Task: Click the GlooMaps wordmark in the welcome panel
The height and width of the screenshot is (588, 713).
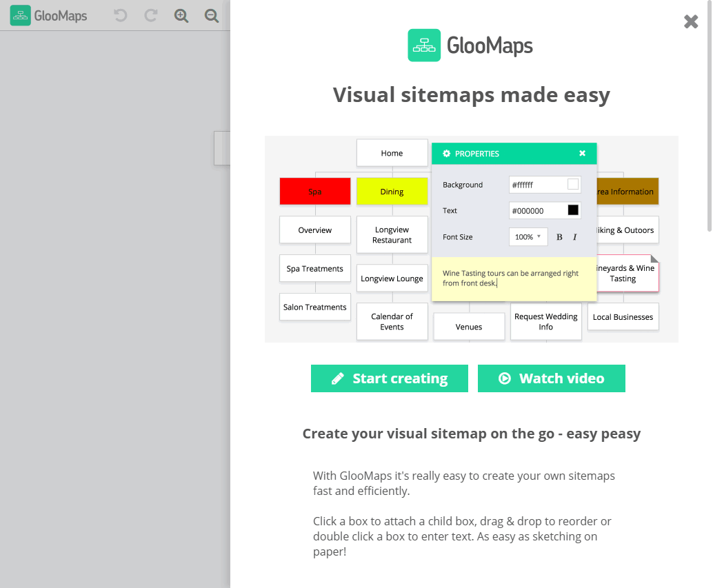Action: tap(490, 45)
